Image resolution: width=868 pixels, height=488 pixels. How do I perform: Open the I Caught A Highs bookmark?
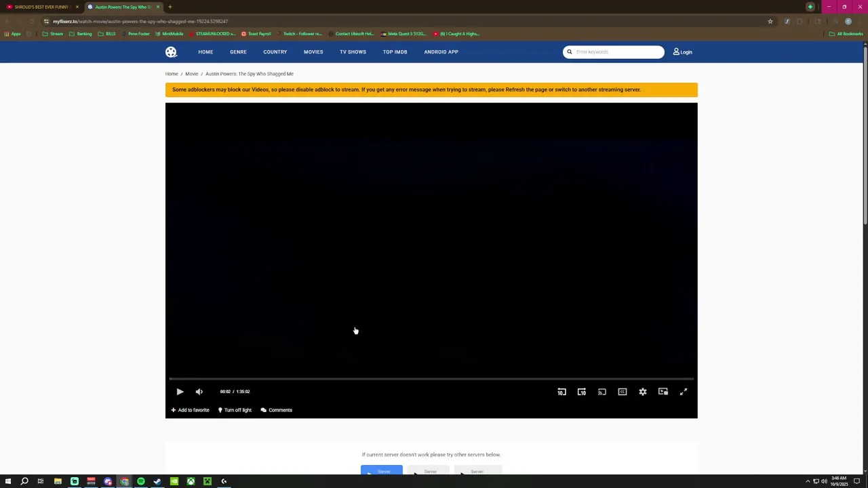pyautogui.click(x=456, y=34)
